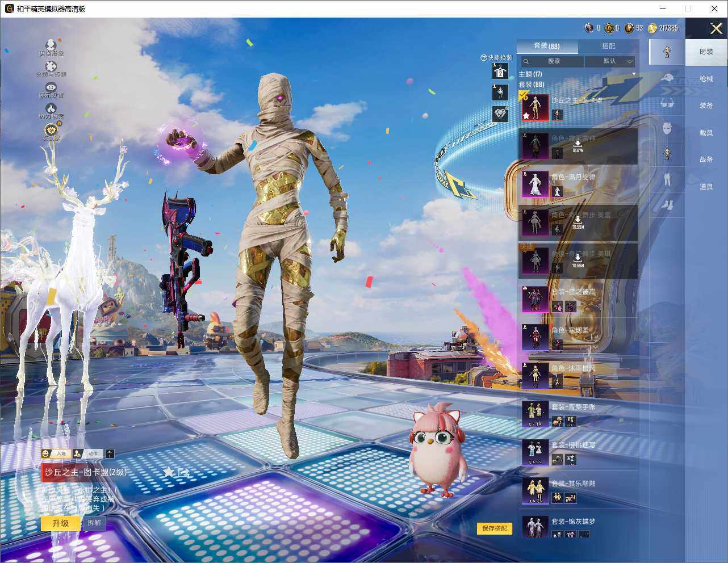The height and width of the screenshot is (563, 728).
Task: Click the puzzle-piece icon under 更换形象
Action: (51, 66)
